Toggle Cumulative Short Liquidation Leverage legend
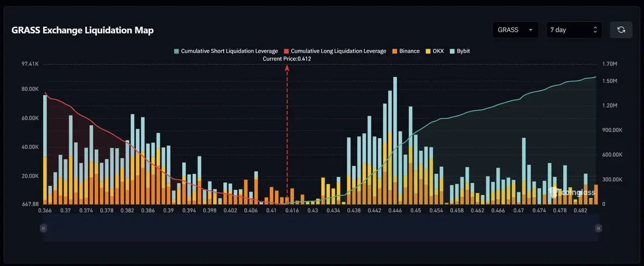 226,51
